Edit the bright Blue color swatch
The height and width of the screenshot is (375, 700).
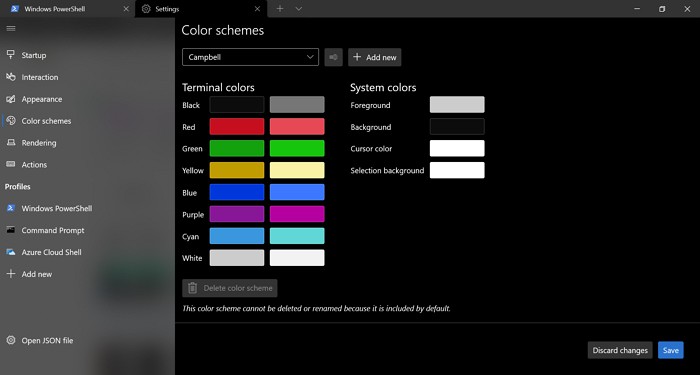(297, 192)
